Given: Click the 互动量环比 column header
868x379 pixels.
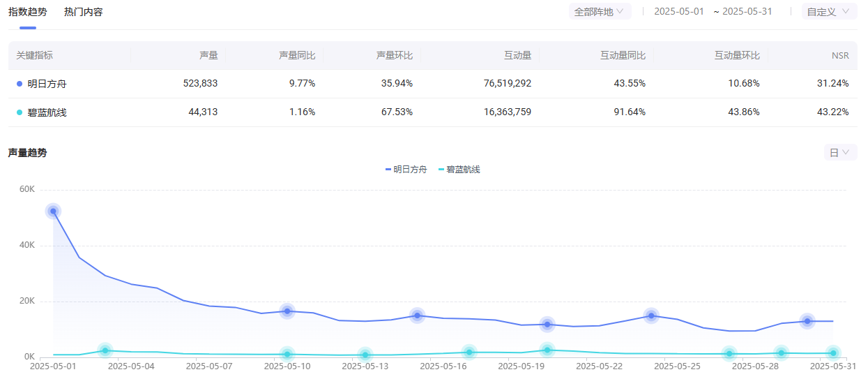Looking at the screenshot, I should tap(737, 56).
